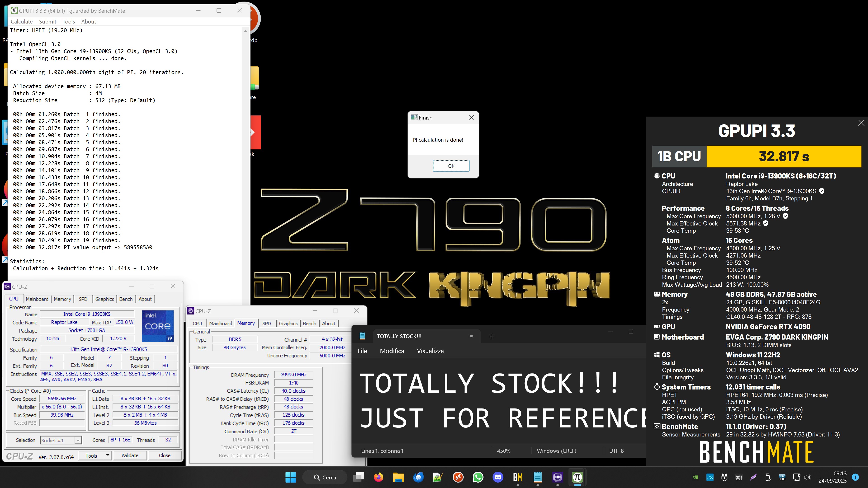Screen dimensions: 868x488
Task: Switch to GPUPI taskbar icon
Action: 577,477
